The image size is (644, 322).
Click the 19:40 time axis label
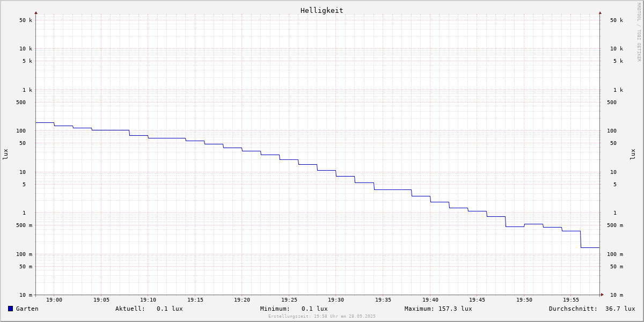pyautogui.click(x=430, y=300)
